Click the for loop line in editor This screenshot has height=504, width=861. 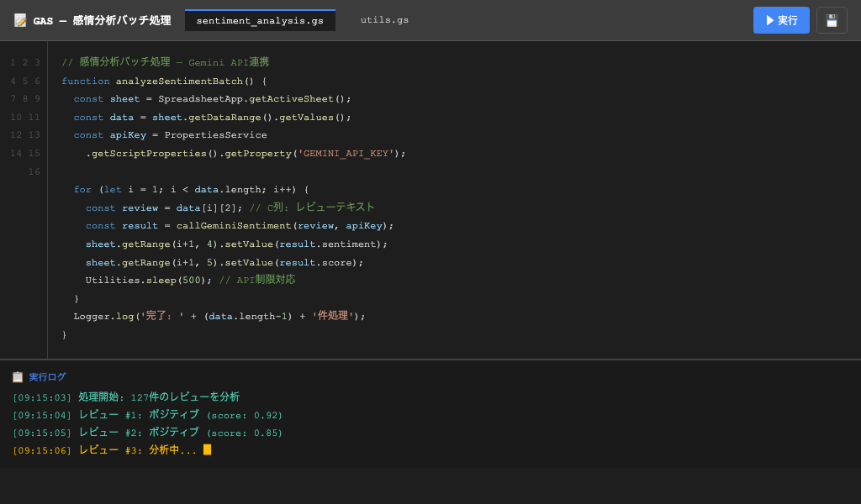pyautogui.click(x=191, y=189)
